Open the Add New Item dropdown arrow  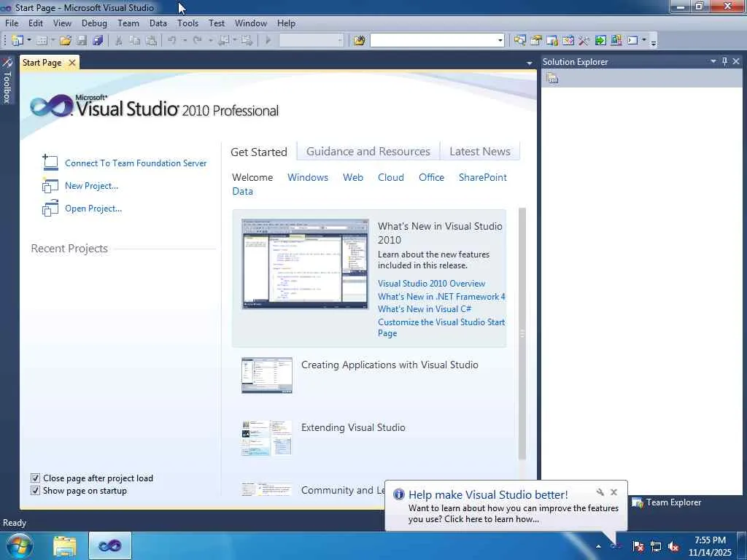point(53,41)
